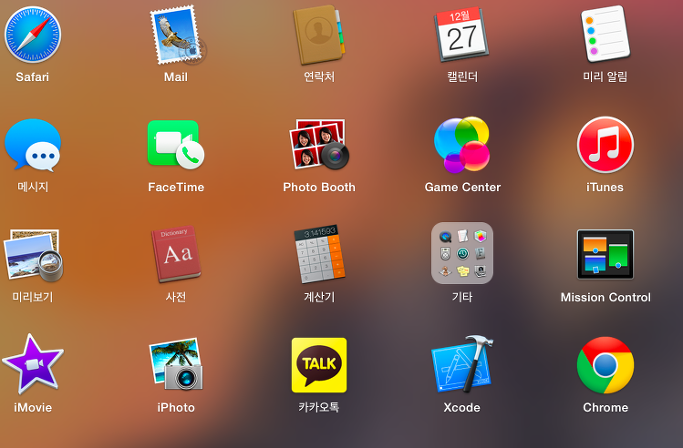Click the 연락처 text label
Image resolution: width=683 pixels, height=448 pixels.
coord(319,77)
